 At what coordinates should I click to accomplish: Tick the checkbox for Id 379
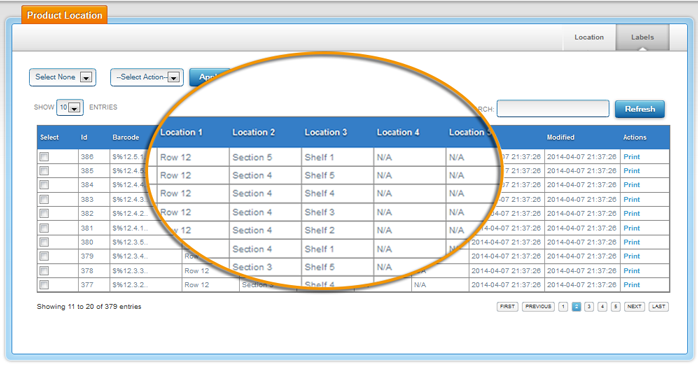[44, 256]
